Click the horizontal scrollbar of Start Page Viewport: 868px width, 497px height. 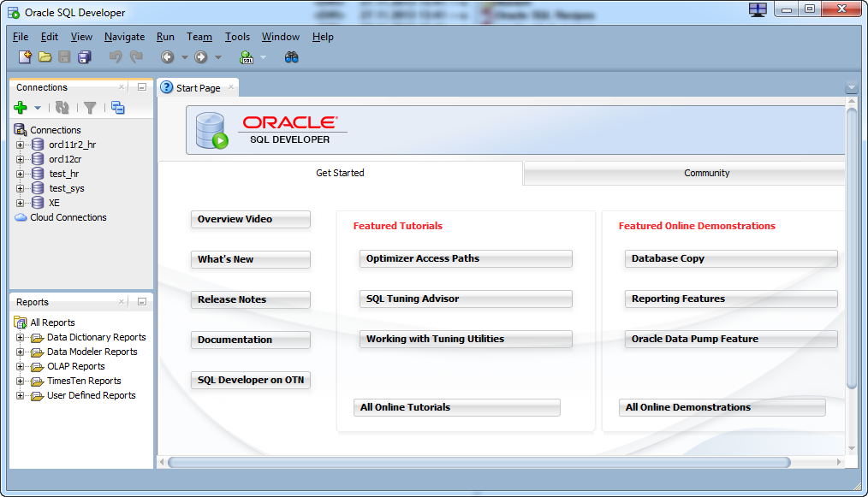click(x=479, y=462)
